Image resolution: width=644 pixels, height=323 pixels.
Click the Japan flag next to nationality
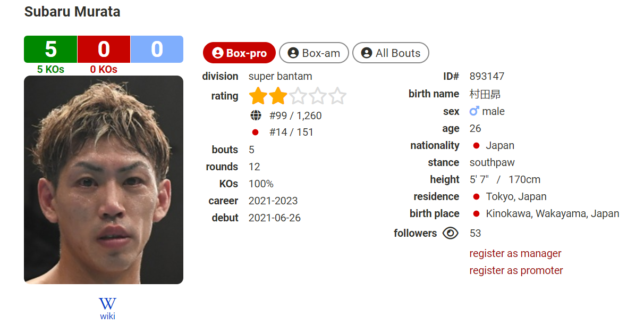(476, 146)
